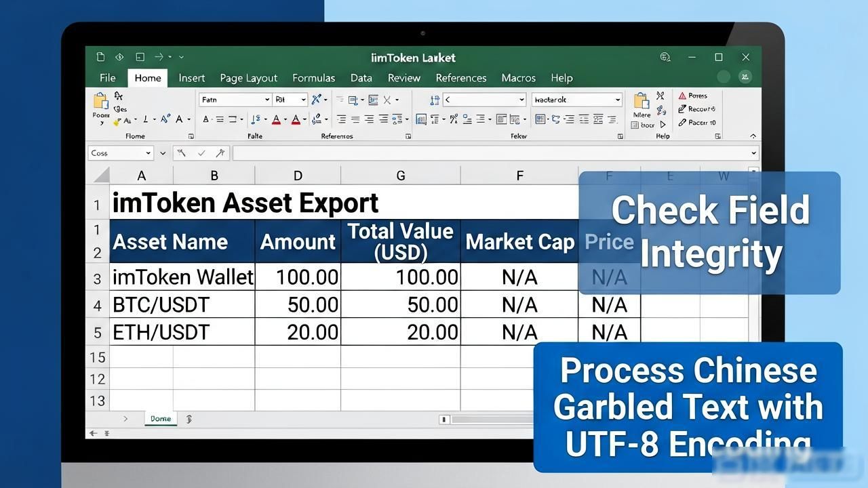
Task: Open the combo box showing the < symbol
Action: coord(484,100)
